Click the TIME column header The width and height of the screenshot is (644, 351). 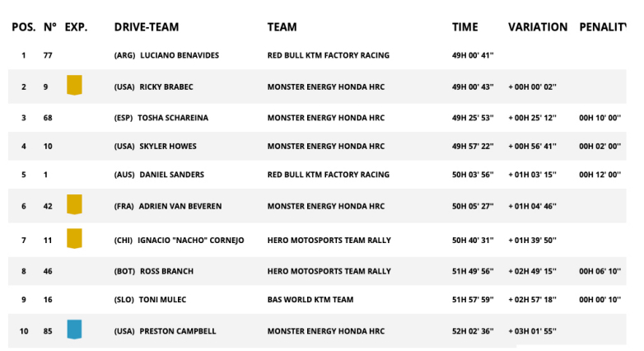(464, 27)
